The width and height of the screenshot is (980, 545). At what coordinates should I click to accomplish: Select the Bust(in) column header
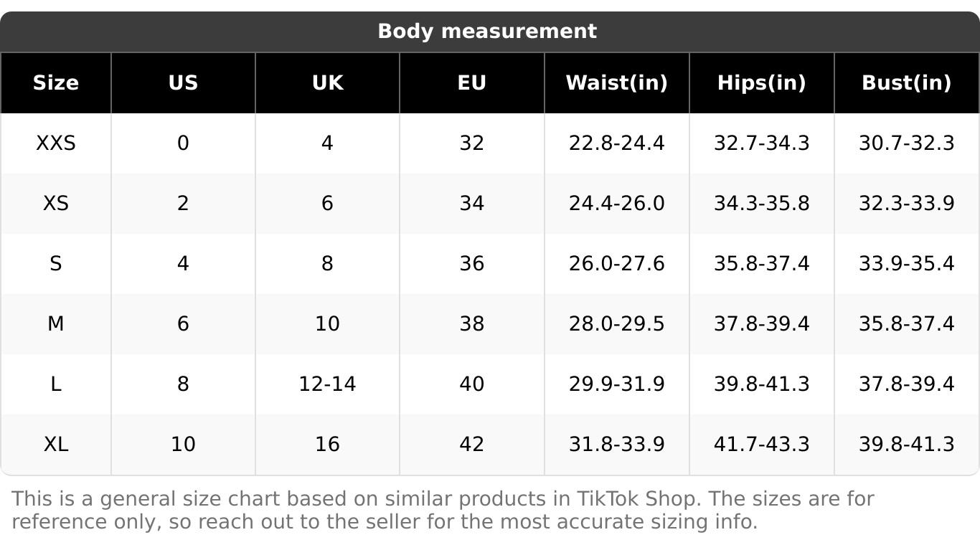pyautogui.click(x=906, y=82)
